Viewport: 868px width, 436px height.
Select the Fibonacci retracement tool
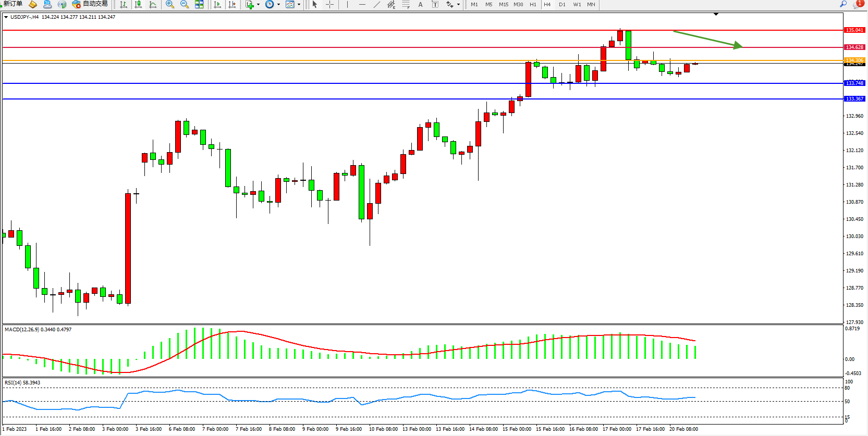click(406, 4)
